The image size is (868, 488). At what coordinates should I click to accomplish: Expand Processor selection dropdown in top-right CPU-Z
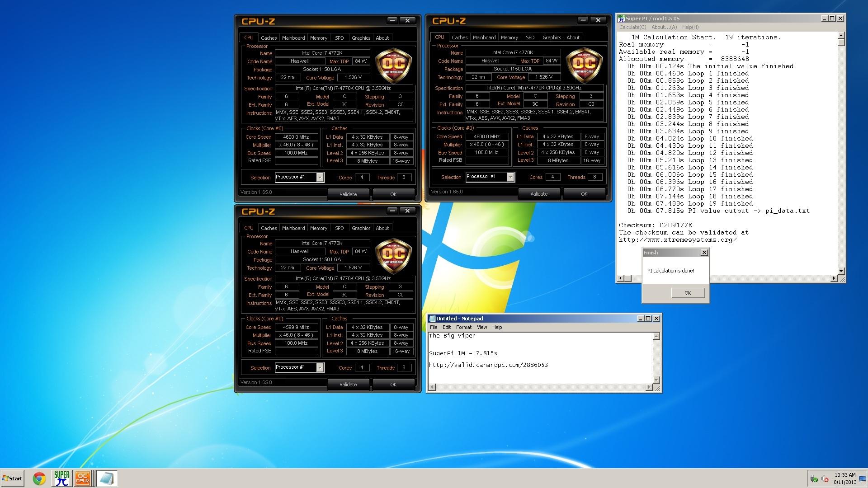[510, 177]
